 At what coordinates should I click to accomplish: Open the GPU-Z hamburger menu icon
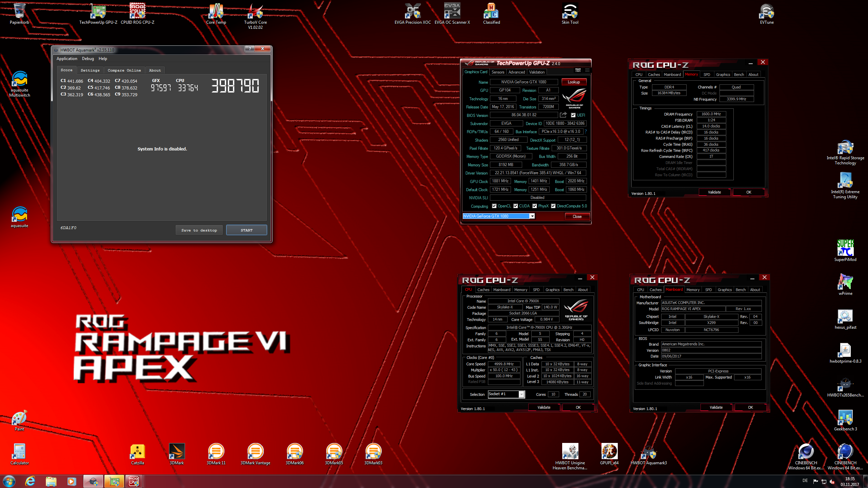[x=587, y=70]
